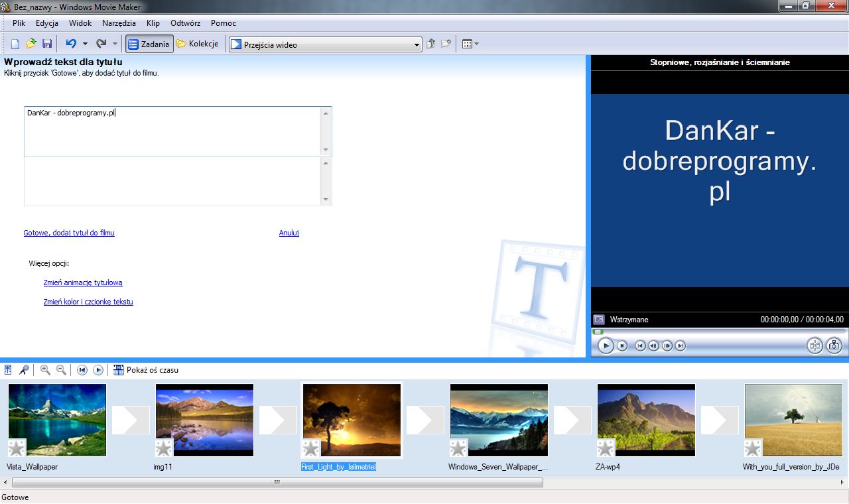Click the effect star on ZA-wp4 clip
Image resolution: width=849 pixels, height=504 pixels.
[606, 448]
